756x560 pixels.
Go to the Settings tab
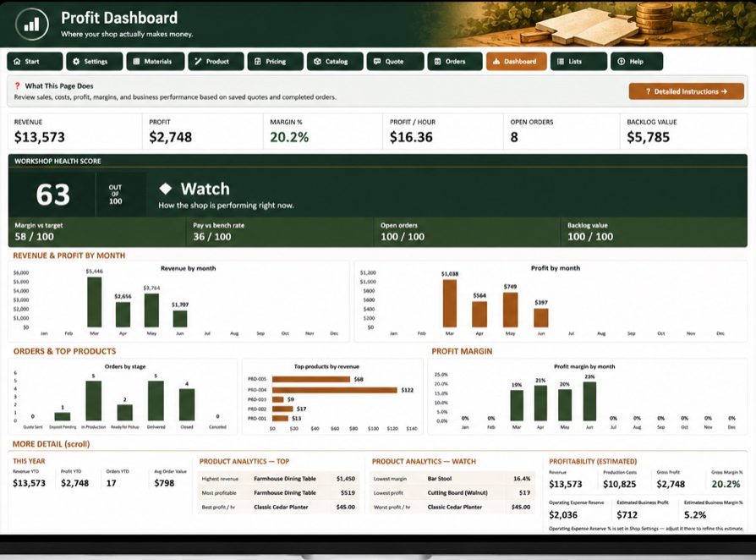tap(95, 61)
